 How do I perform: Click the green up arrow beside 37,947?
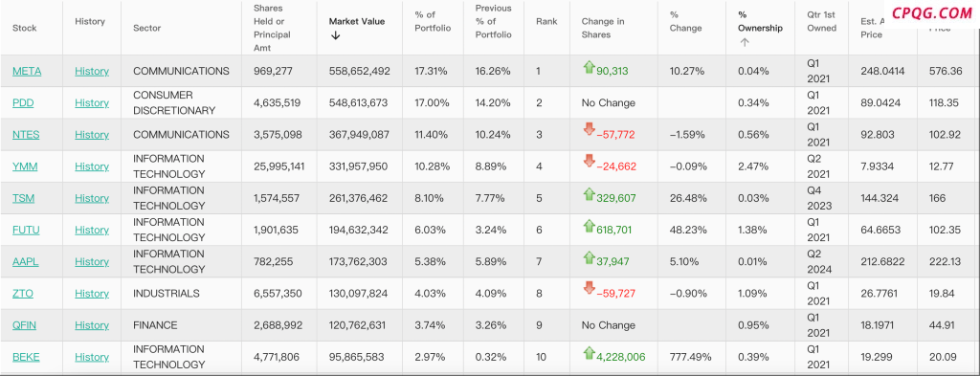(589, 258)
